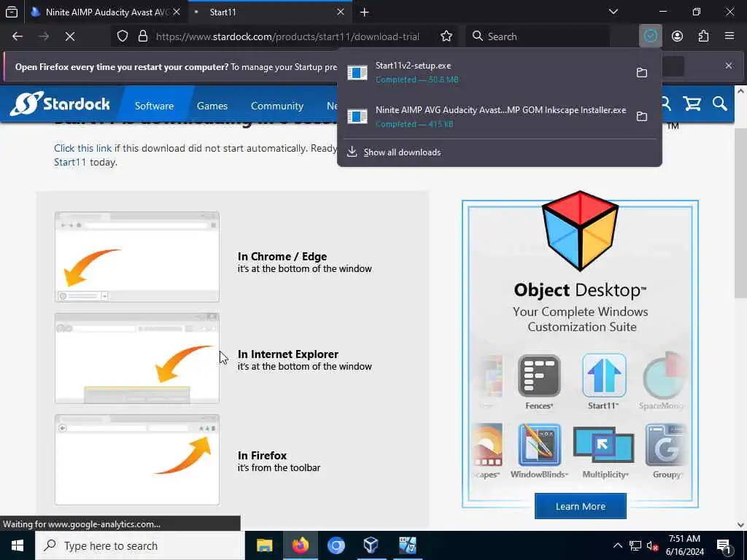
Task: Click the Firefox toolbar download illustration
Action: pos(136,459)
